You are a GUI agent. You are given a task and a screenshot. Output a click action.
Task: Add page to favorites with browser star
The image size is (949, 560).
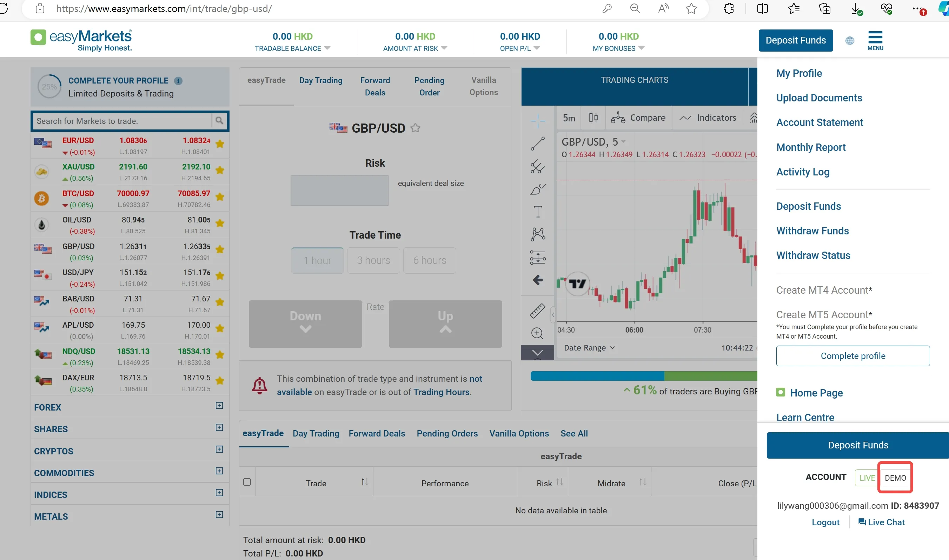(x=691, y=8)
